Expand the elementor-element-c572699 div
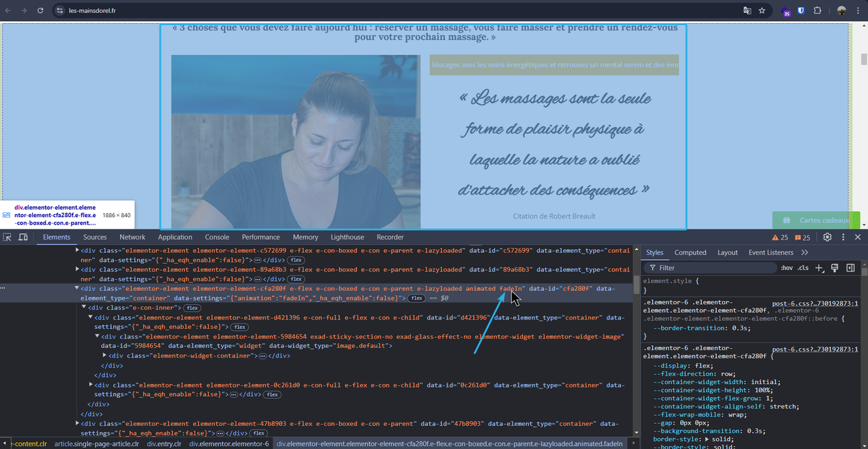This screenshot has height=449, width=868. point(77,250)
